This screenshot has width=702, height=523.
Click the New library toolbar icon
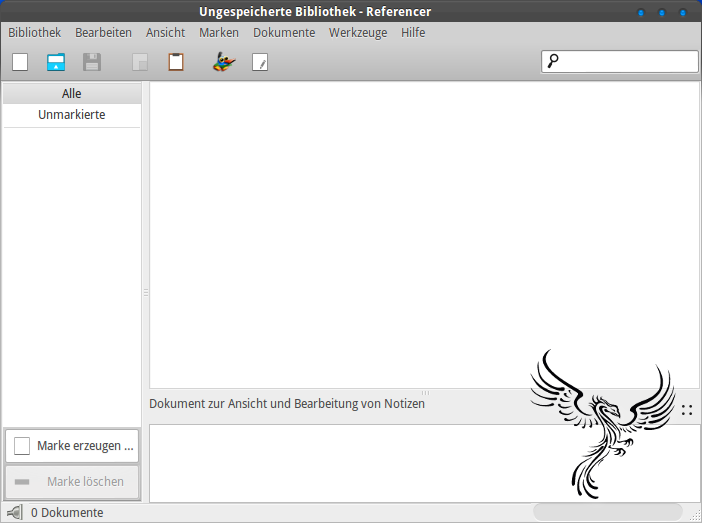pyautogui.click(x=20, y=62)
